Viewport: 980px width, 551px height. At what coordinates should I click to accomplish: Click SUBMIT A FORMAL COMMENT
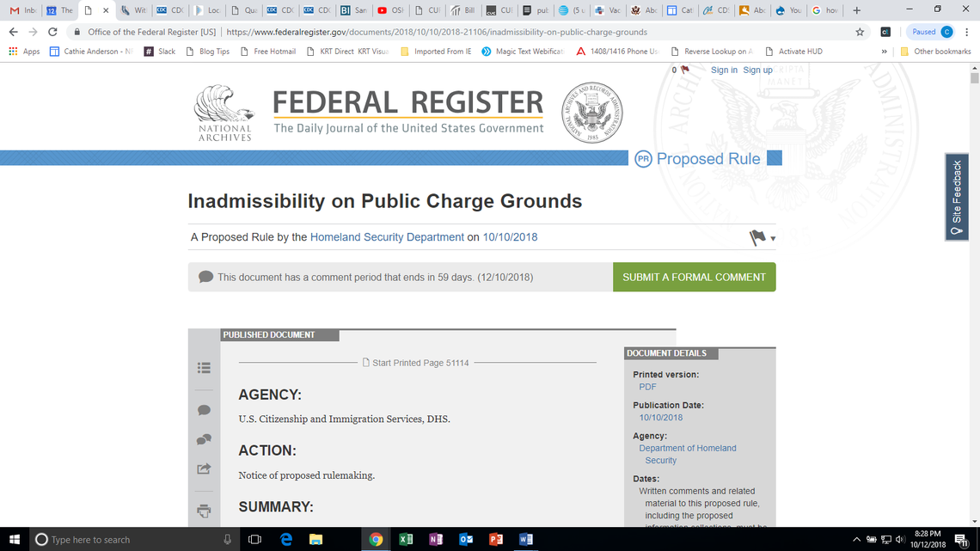point(694,277)
